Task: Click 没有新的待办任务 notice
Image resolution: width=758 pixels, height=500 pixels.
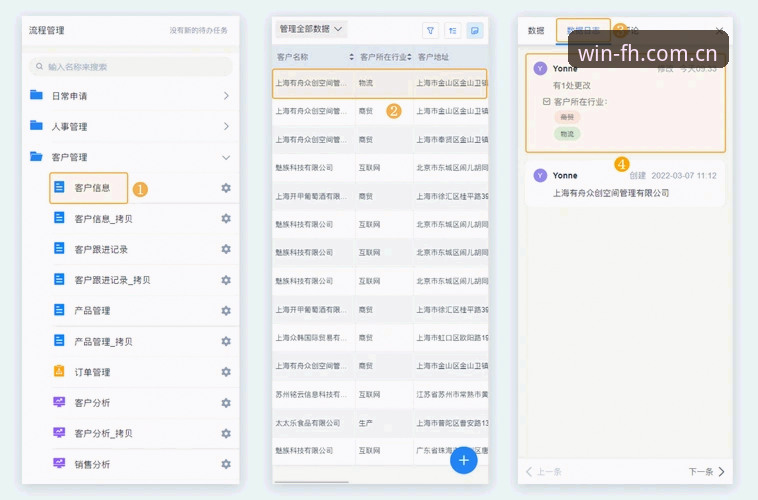Action: point(198,30)
